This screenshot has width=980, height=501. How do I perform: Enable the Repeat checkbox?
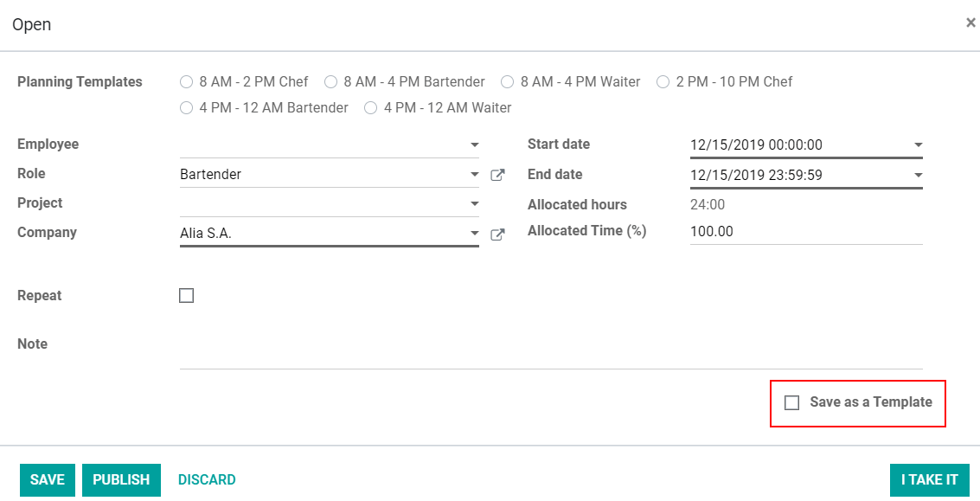(187, 296)
